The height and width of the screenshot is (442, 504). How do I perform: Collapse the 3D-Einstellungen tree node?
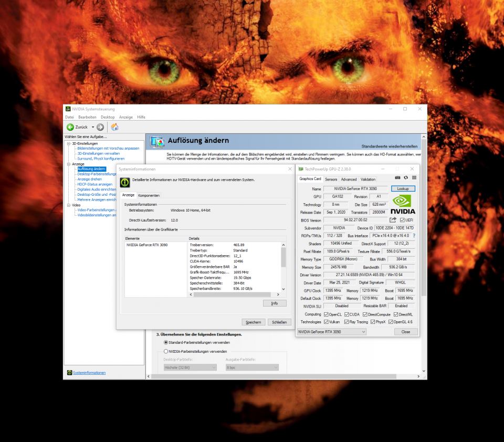coord(68,144)
